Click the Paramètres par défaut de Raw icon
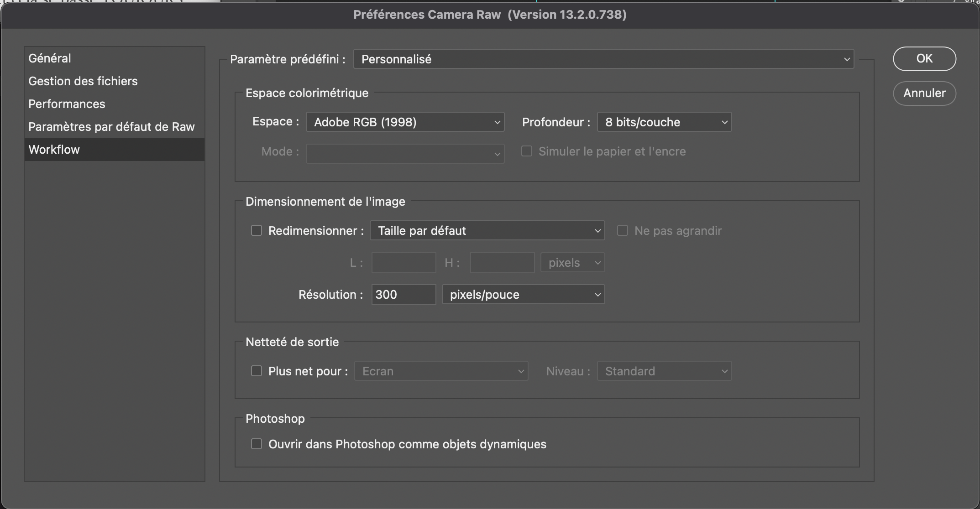This screenshot has width=980, height=509. coord(111,126)
